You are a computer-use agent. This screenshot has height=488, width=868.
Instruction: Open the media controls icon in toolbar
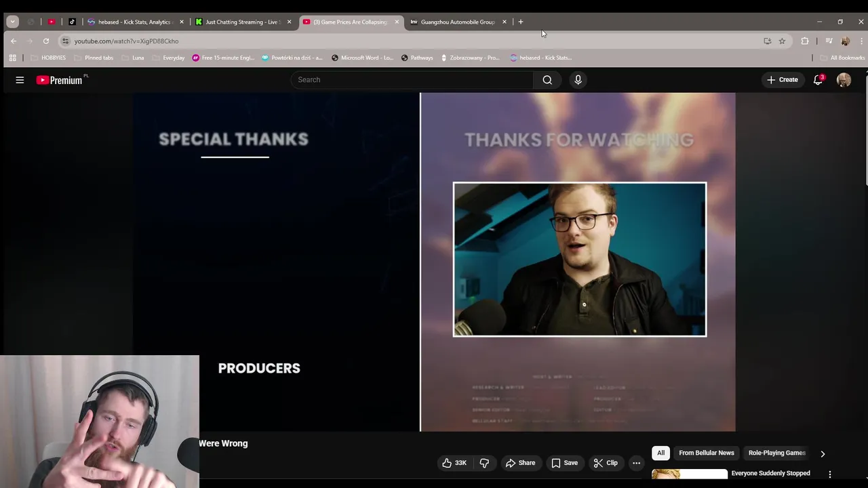click(829, 41)
